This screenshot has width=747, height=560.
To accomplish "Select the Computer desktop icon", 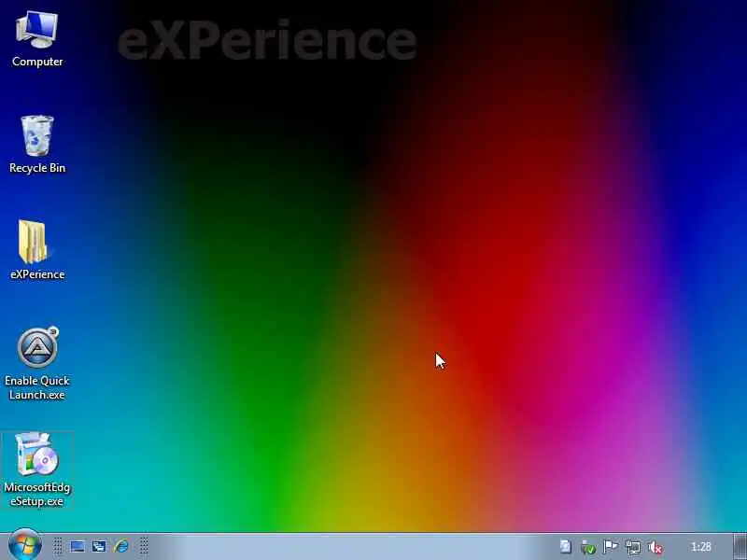I will (37, 30).
